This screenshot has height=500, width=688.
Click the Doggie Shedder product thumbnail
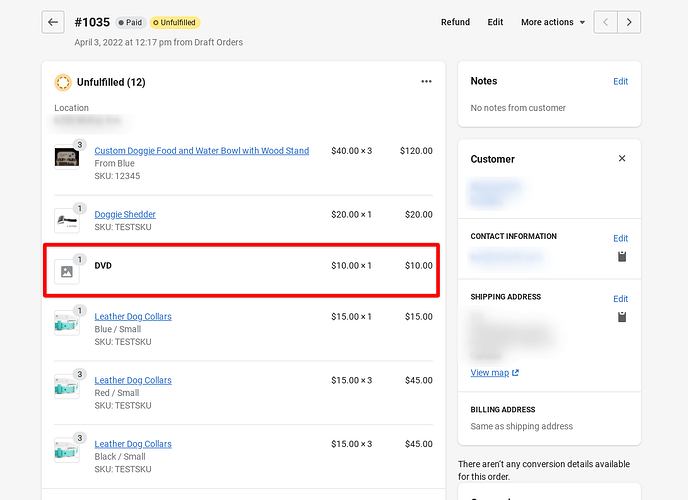point(67,220)
